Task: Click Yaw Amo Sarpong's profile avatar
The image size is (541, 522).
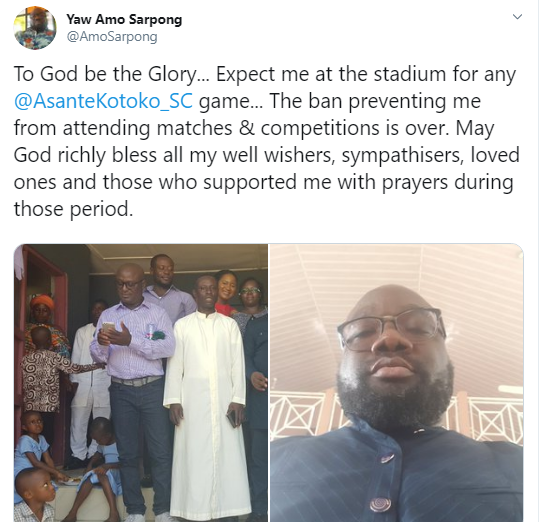Action: coord(35,28)
